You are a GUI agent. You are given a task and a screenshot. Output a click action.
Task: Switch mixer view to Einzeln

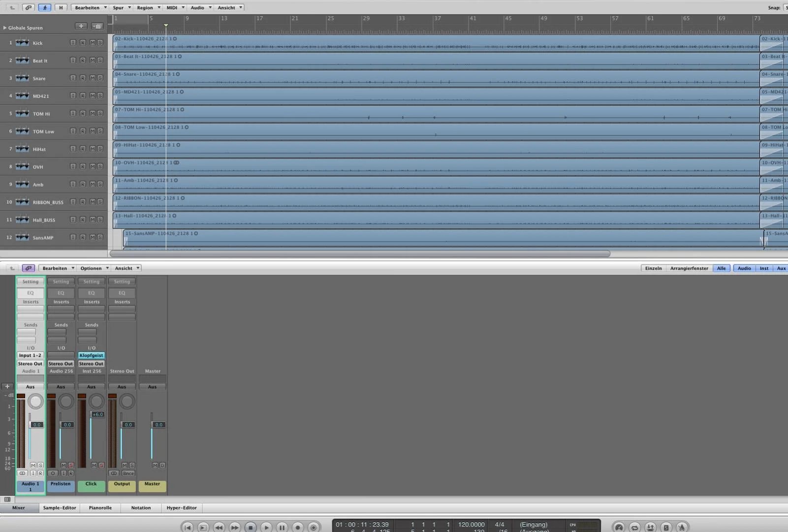click(x=654, y=268)
